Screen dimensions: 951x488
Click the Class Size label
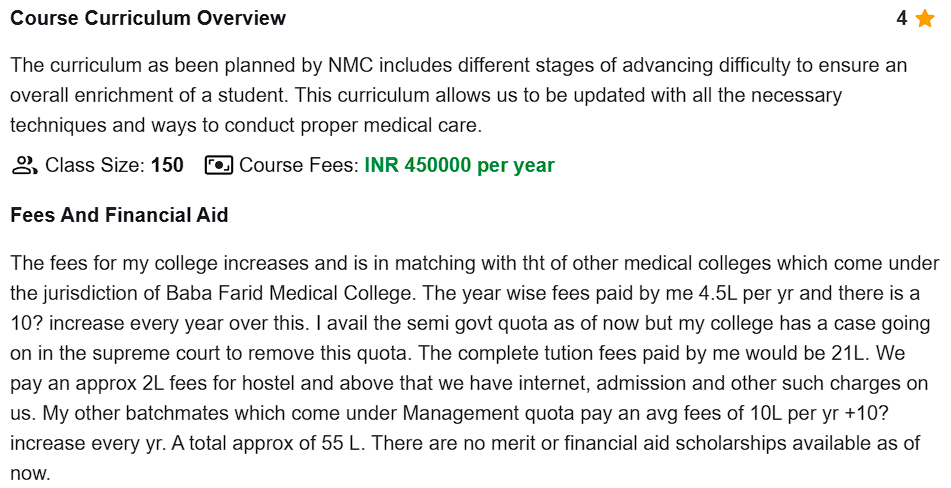95,165
